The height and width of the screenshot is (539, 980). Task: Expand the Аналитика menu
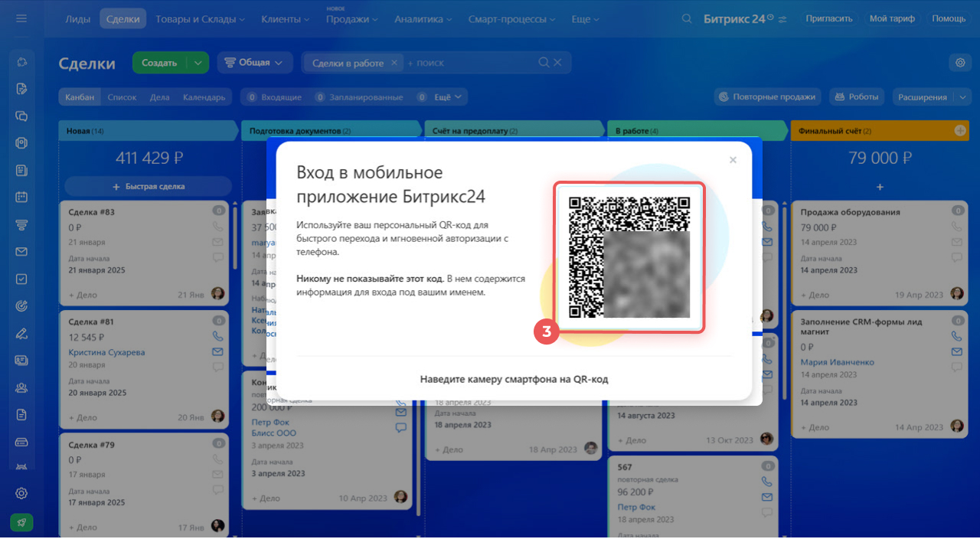coord(423,18)
